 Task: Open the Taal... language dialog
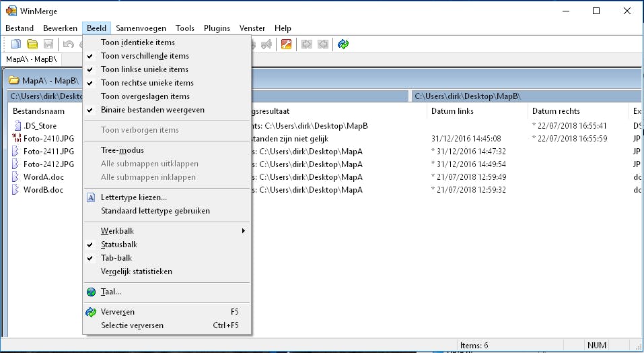(167, 292)
